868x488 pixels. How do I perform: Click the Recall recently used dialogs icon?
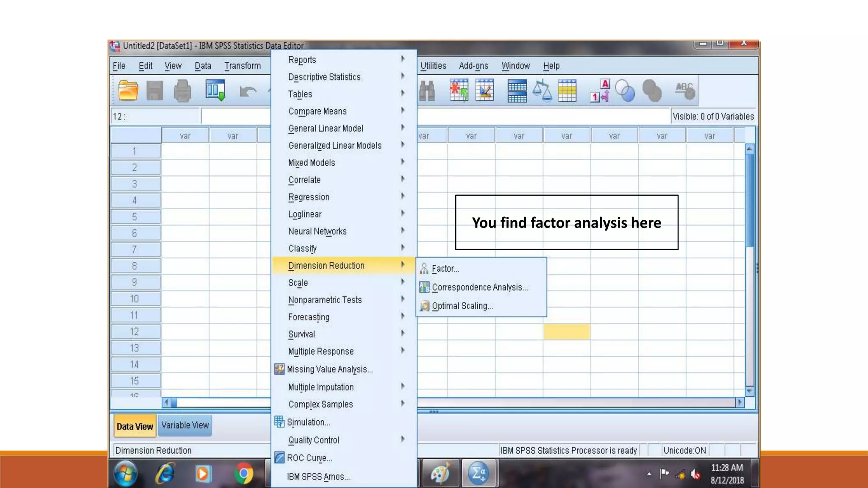(216, 90)
